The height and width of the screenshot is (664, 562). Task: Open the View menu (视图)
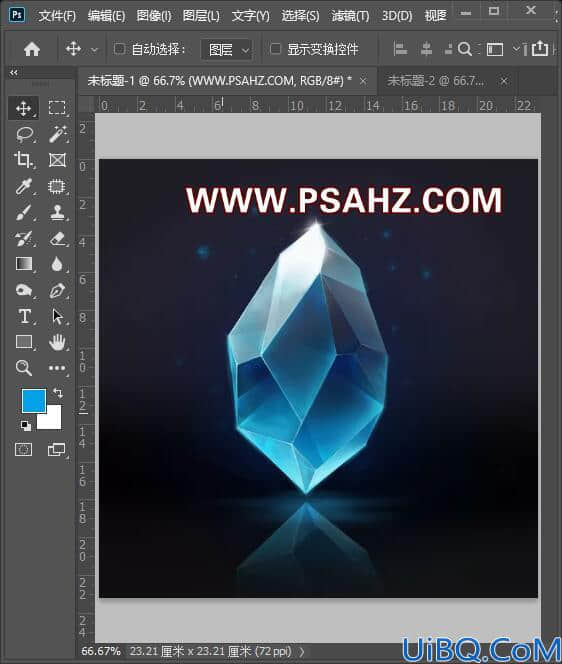click(x=435, y=16)
